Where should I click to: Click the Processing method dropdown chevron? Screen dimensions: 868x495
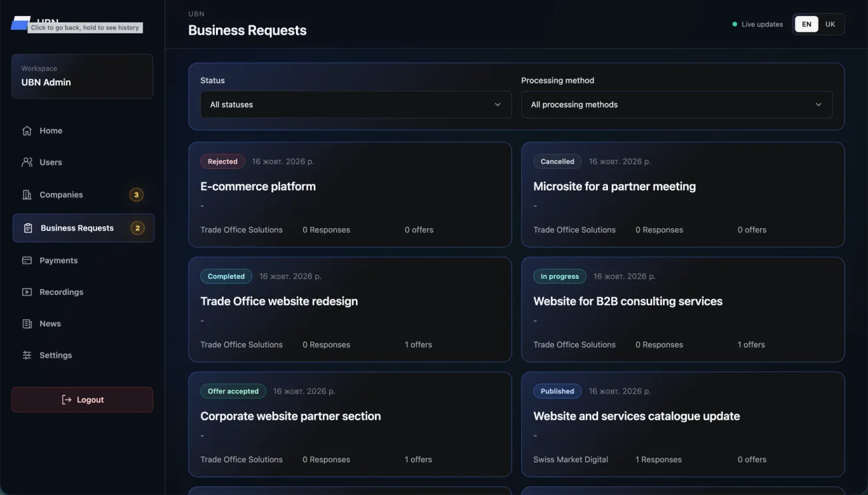(x=819, y=105)
